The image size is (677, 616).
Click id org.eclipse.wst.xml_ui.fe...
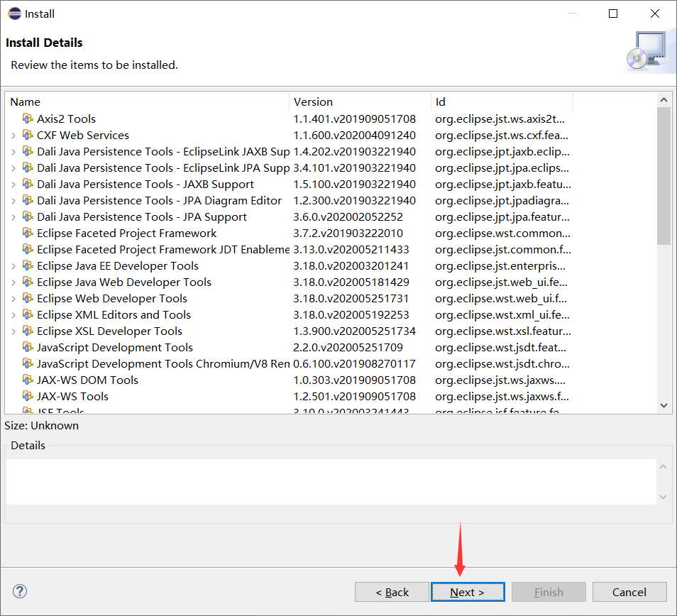click(502, 314)
